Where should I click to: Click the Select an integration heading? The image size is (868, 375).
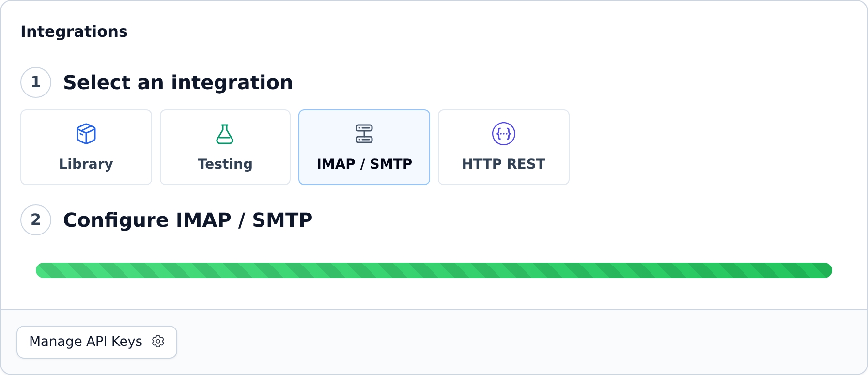click(178, 82)
